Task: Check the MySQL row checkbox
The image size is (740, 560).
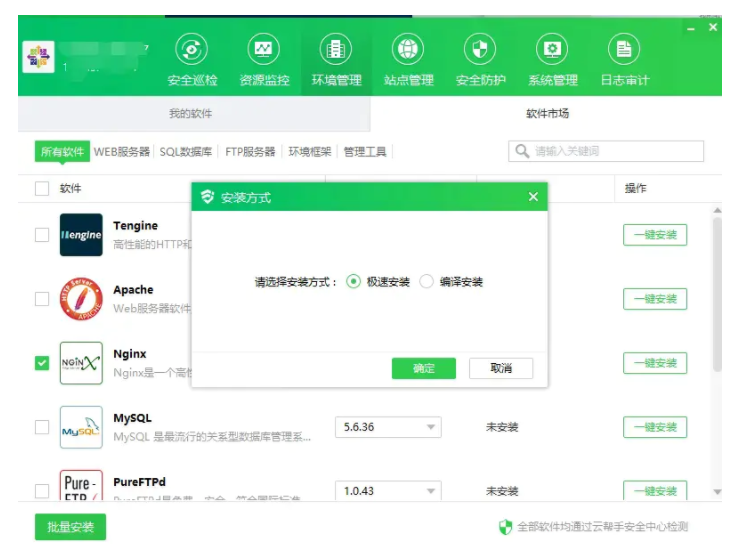Action: coord(42,427)
